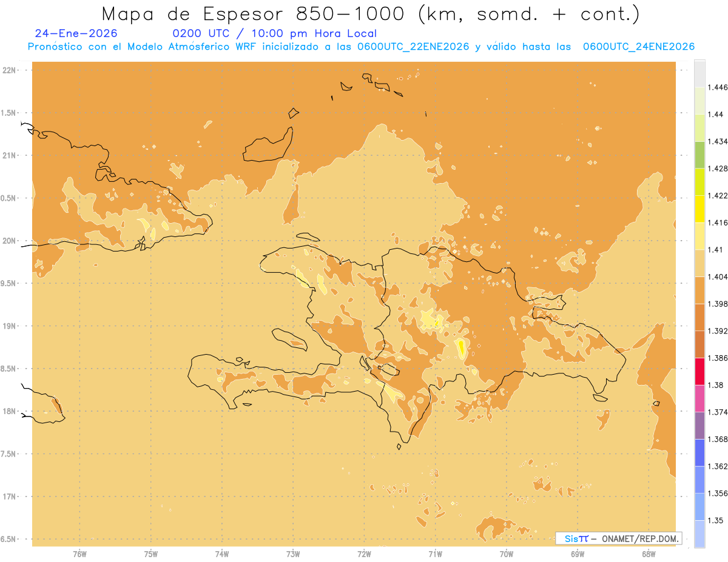Pick the purple swatch between 1.368 and 1.374
This screenshot has height=562, width=728.
pyautogui.click(x=699, y=425)
